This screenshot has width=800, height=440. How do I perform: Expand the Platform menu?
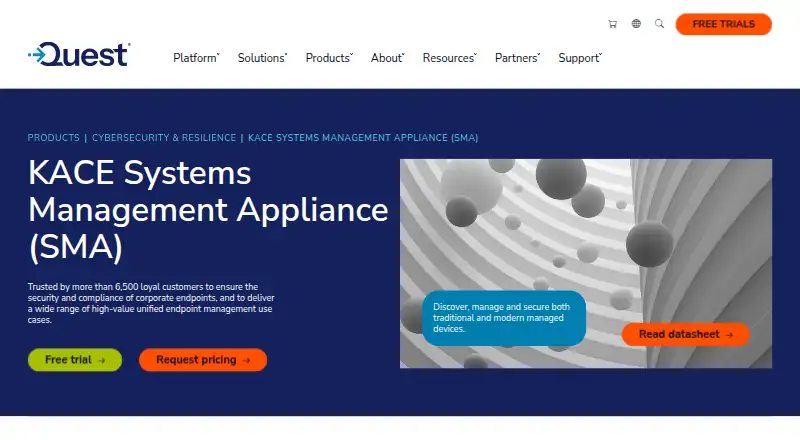pyautogui.click(x=196, y=58)
